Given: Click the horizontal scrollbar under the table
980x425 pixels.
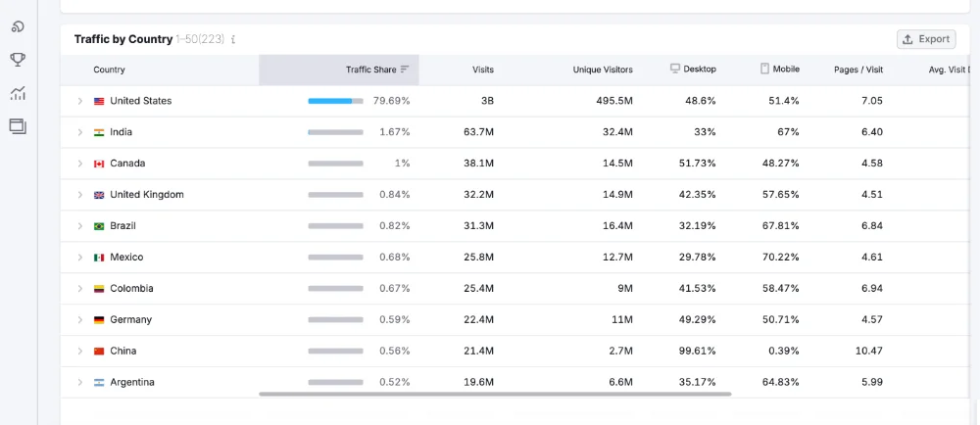Looking at the screenshot, I should click(x=495, y=395).
